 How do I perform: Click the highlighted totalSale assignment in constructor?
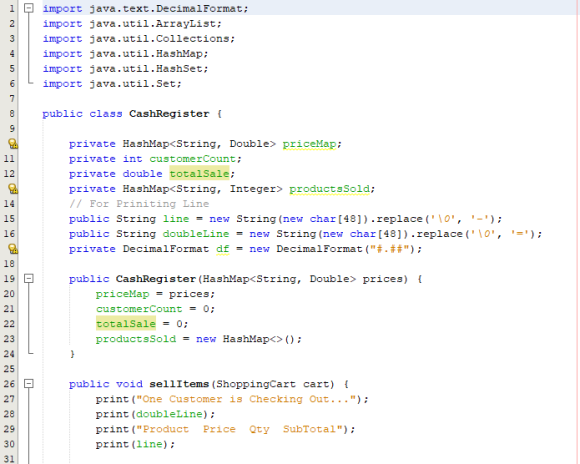point(126,324)
